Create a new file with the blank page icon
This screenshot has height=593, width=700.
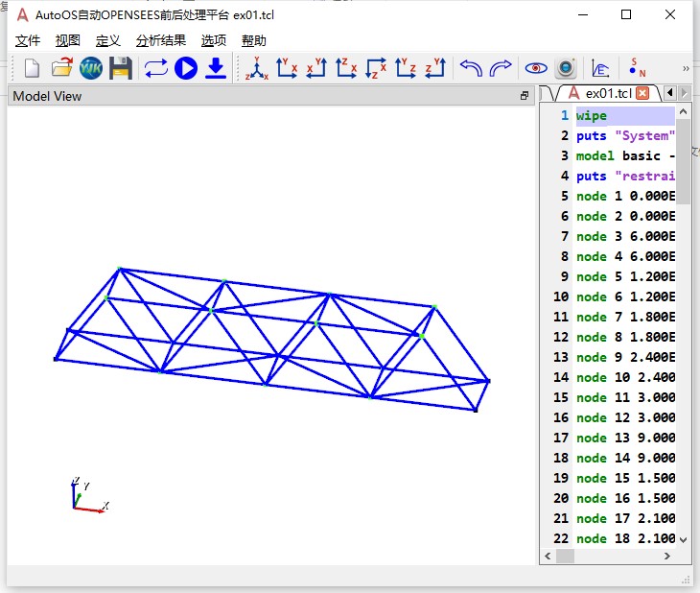click(x=32, y=69)
